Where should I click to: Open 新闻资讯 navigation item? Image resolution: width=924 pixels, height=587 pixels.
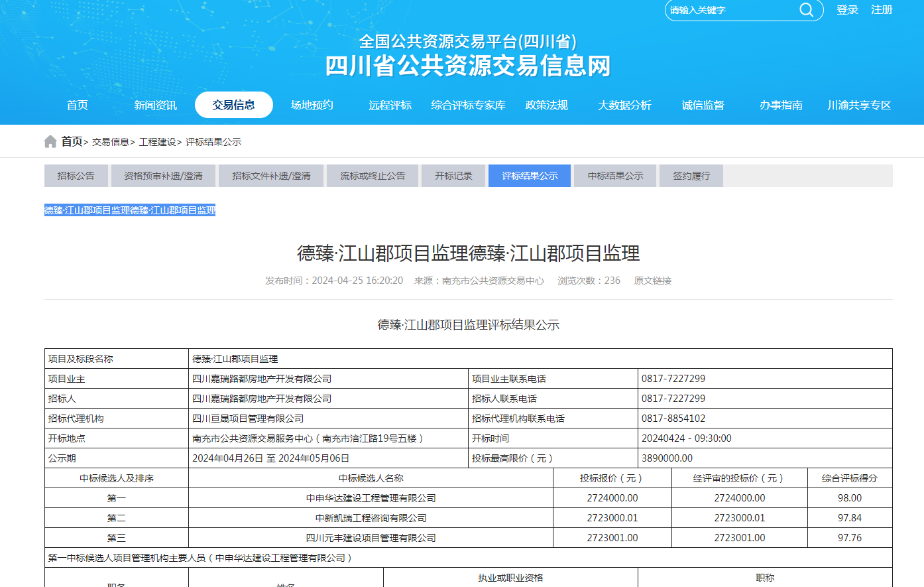(156, 105)
